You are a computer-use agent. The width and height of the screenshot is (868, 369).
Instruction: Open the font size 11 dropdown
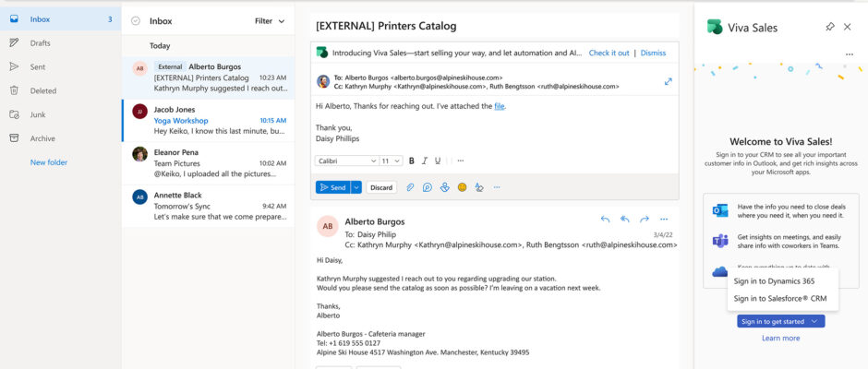point(391,161)
